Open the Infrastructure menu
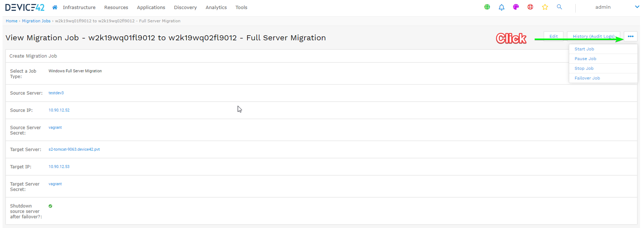 [x=79, y=7]
